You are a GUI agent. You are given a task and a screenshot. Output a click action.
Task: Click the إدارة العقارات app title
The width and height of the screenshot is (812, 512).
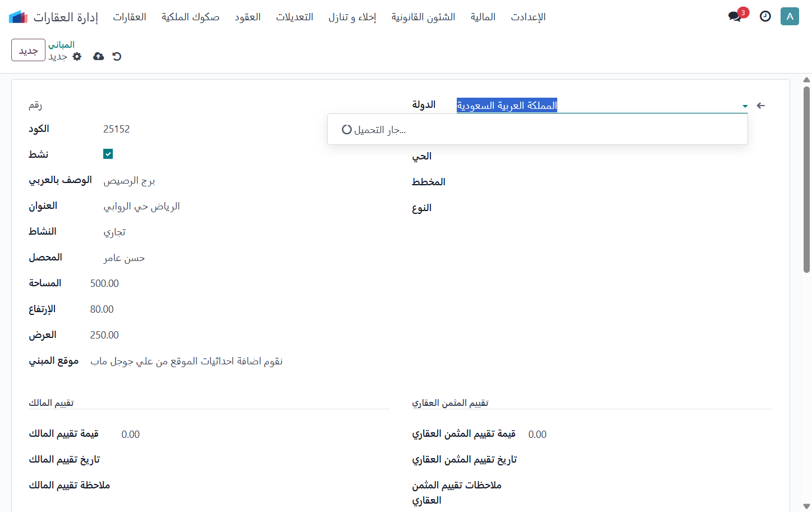[66, 17]
